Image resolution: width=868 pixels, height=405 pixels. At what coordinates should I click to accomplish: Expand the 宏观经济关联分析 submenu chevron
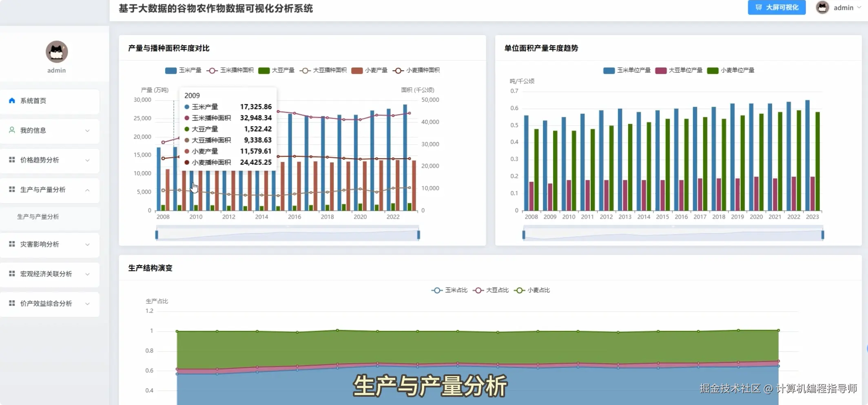(87, 274)
